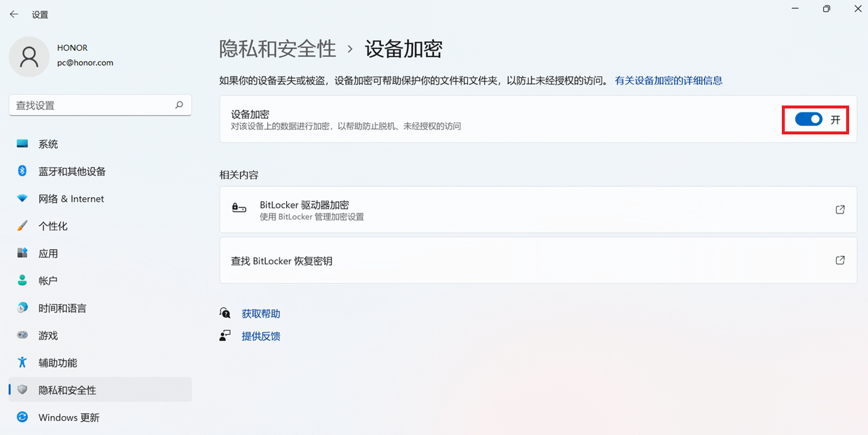
Task: Click the 个性化 paintbrush icon
Action: point(22,226)
